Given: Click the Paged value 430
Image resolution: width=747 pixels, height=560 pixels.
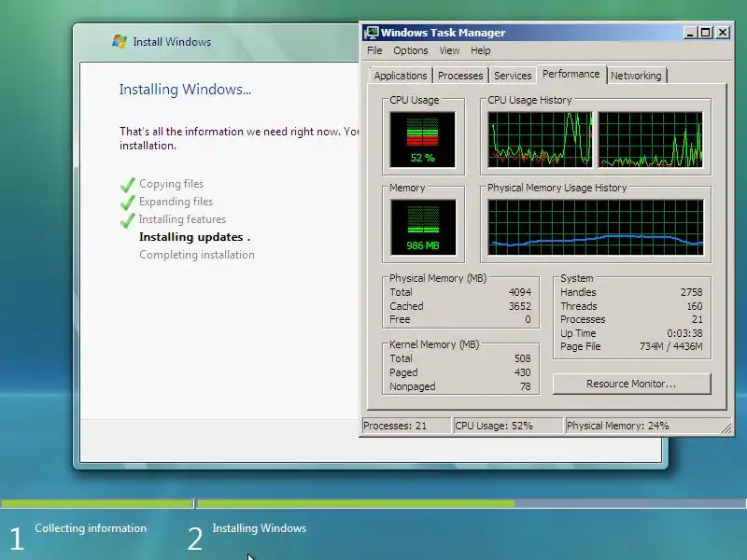Looking at the screenshot, I should click(522, 372).
